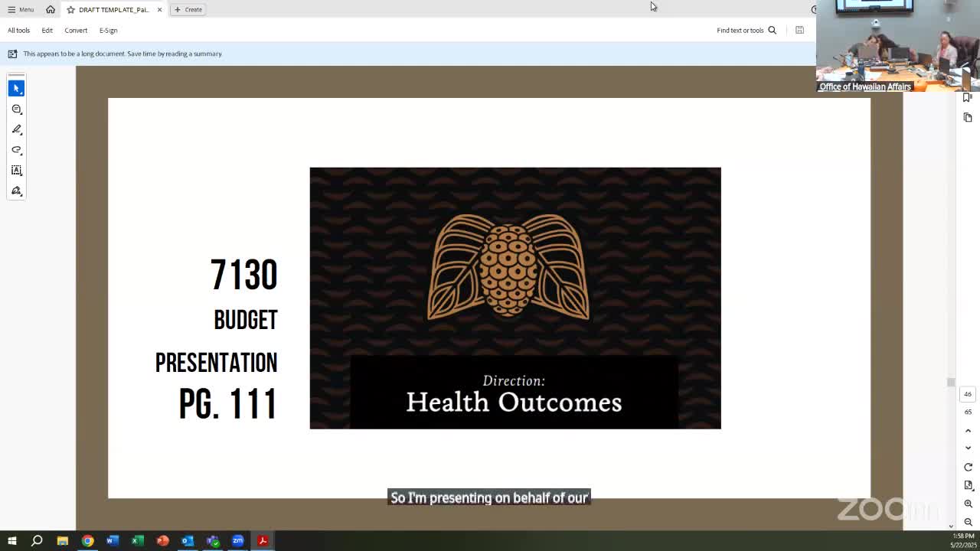This screenshot has width=980, height=551.
Task: Click the '7130' slide heading text
Action: click(243, 275)
